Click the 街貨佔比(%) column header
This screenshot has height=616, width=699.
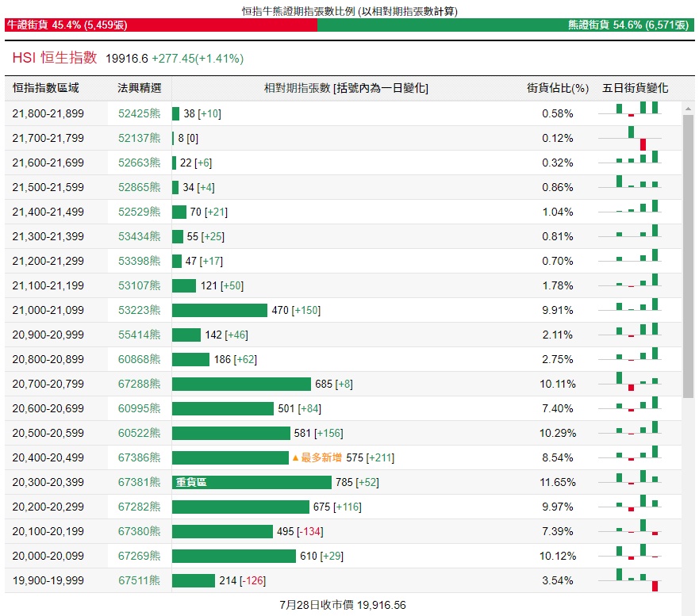pyautogui.click(x=558, y=88)
